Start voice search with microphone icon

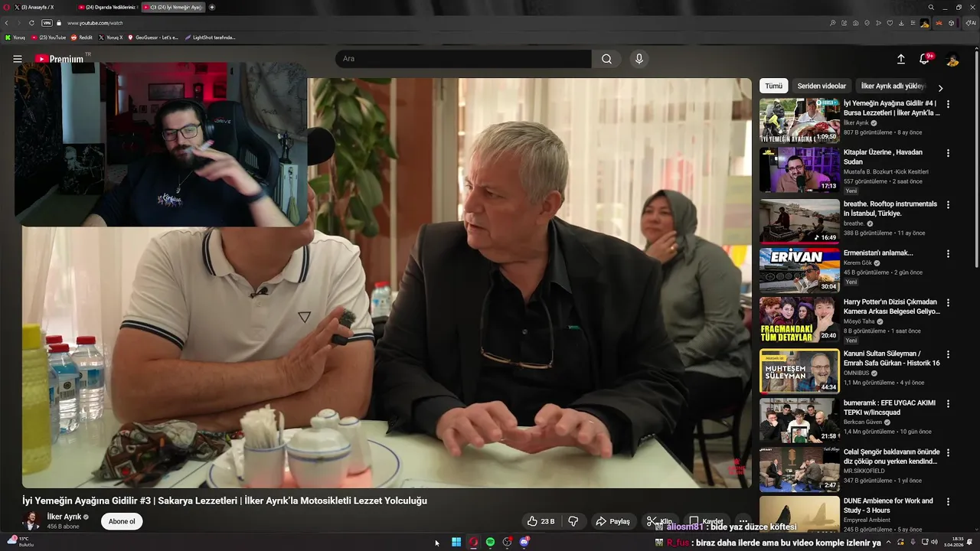coord(639,59)
